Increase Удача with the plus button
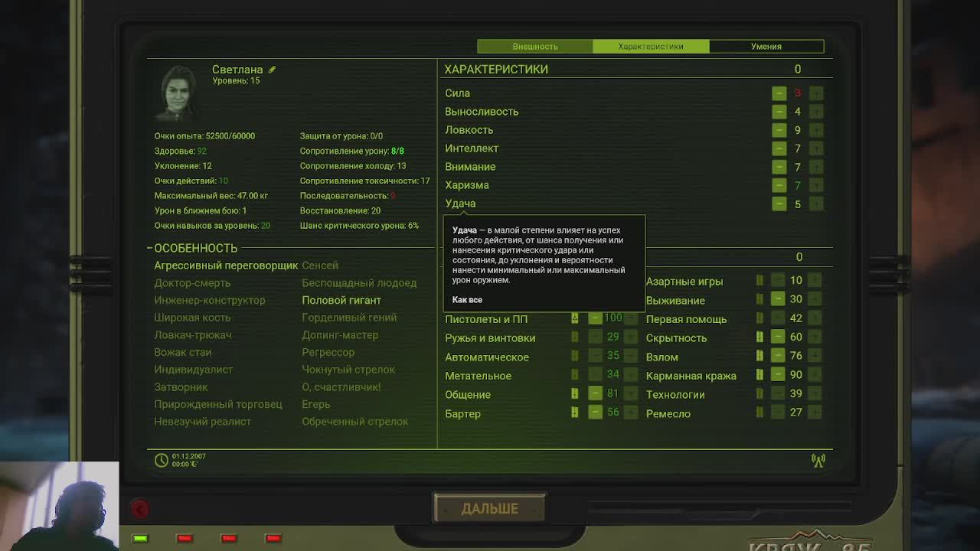The width and height of the screenshot is (980, 551). tap(815, 203)
